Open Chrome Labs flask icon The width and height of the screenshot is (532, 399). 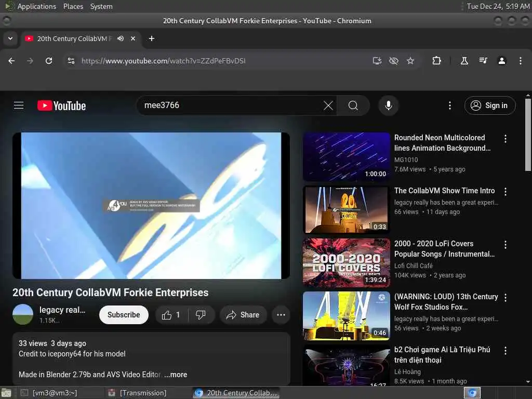coord(464,61)
